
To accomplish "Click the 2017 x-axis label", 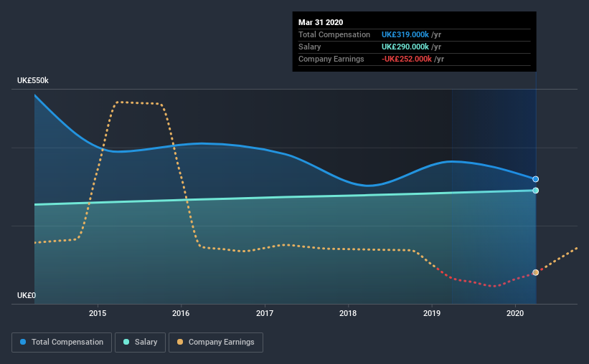I will coord(265,313).
